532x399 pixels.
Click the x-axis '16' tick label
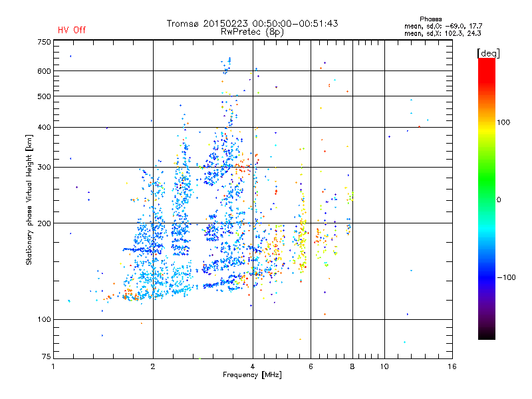pos(452,366)
